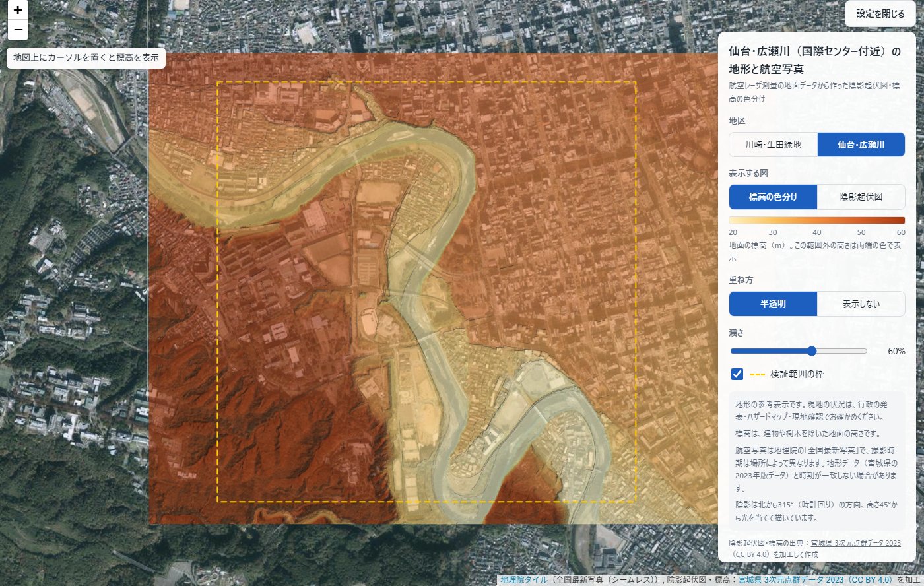
Task: Switch to 陰影起伏図 shaded relief map
Action: [861, 197]
